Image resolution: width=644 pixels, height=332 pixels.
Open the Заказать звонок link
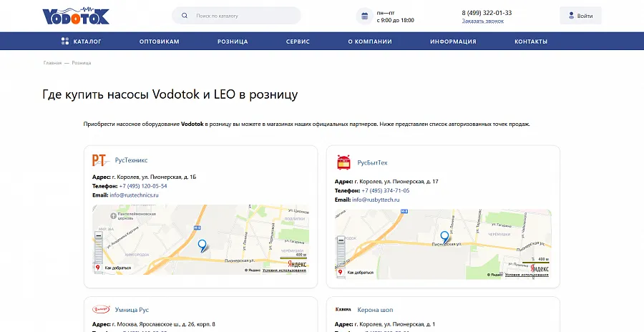(482, 21)
